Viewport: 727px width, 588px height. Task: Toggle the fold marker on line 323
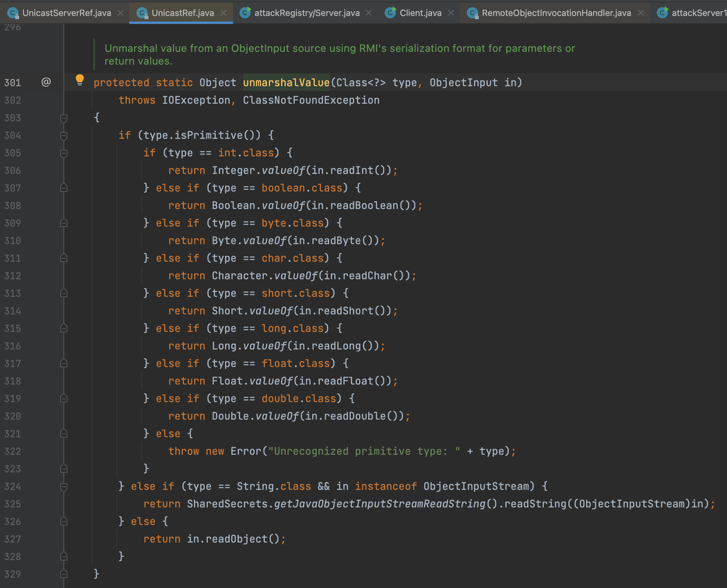pos(64,469)
